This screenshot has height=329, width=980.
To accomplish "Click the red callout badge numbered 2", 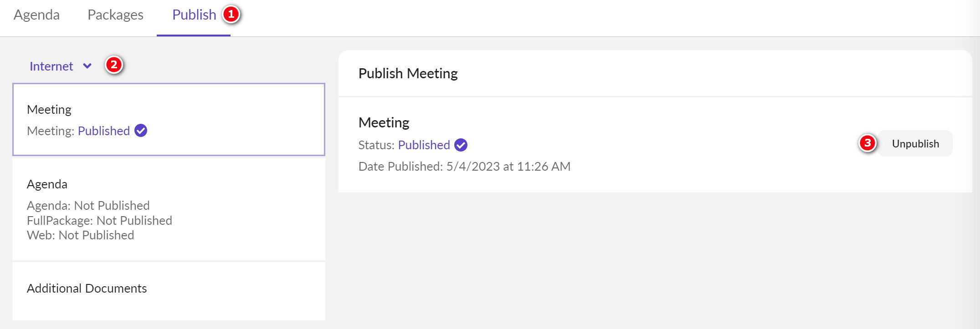I will point(114,66).
